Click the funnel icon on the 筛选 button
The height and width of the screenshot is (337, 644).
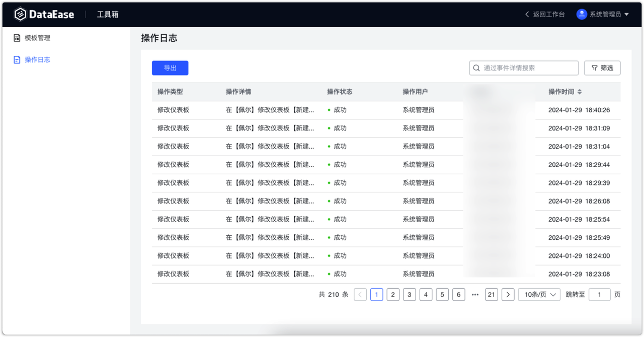(x=593, y=68)
